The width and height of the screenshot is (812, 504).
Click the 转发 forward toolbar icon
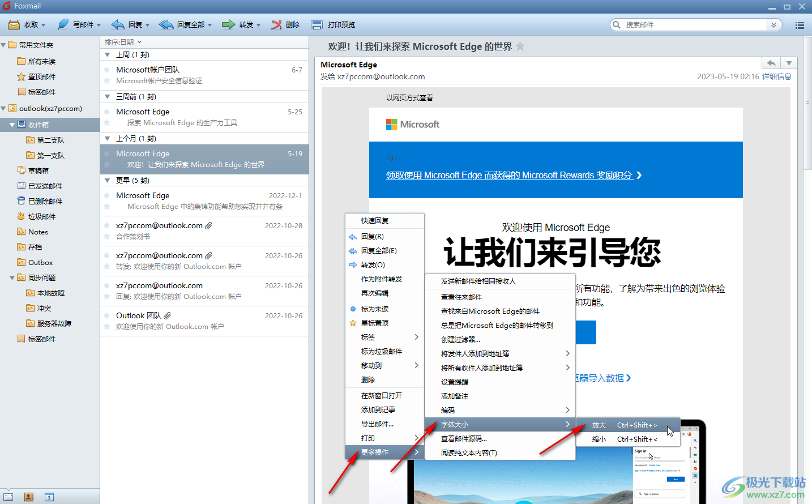[x=228, y=24]
